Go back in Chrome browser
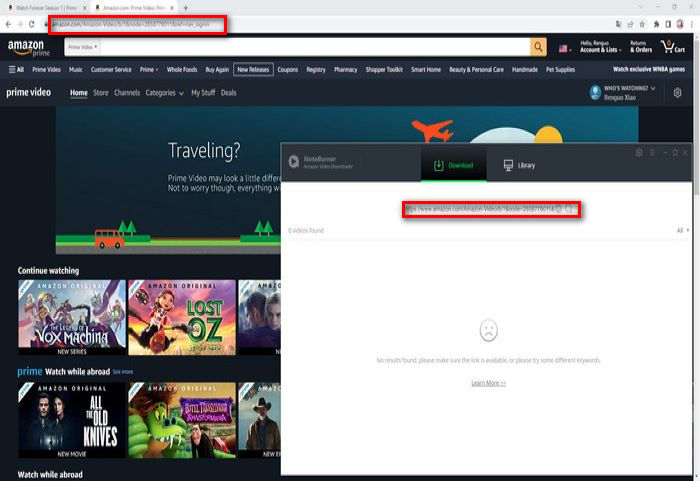Viewport: 700px width, 481px height. (x=8, y=24)
